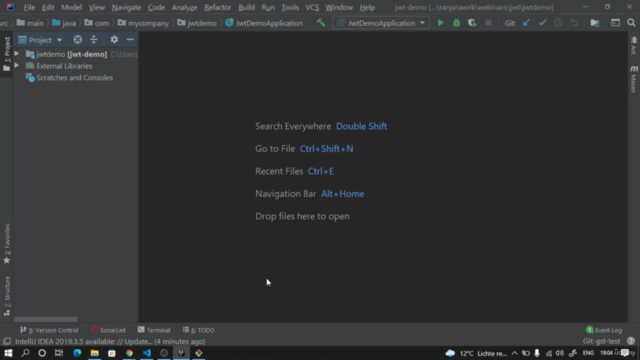Open the Event Log
This screenshot has height=360, width=640.
604,330
